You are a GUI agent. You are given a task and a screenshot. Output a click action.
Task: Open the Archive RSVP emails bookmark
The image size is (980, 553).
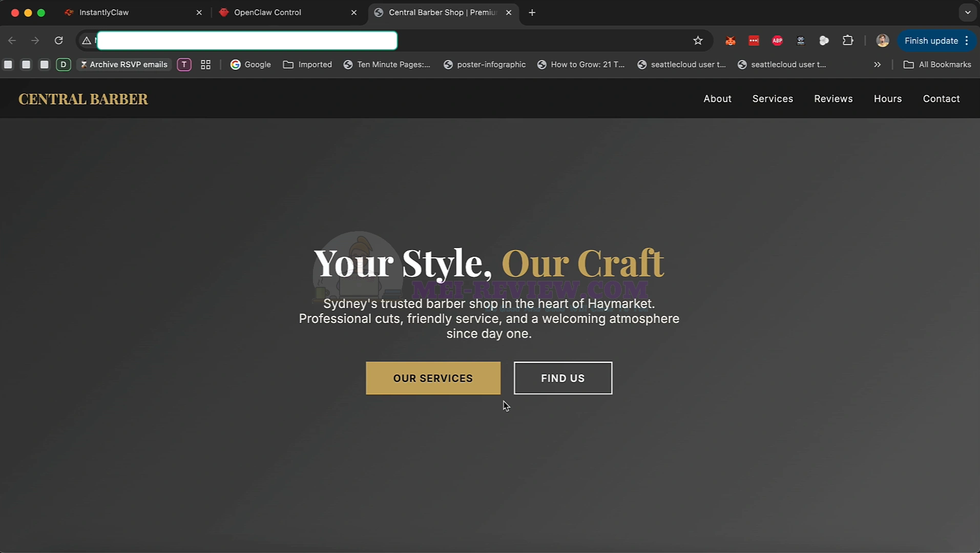click(x=124, y=65)
